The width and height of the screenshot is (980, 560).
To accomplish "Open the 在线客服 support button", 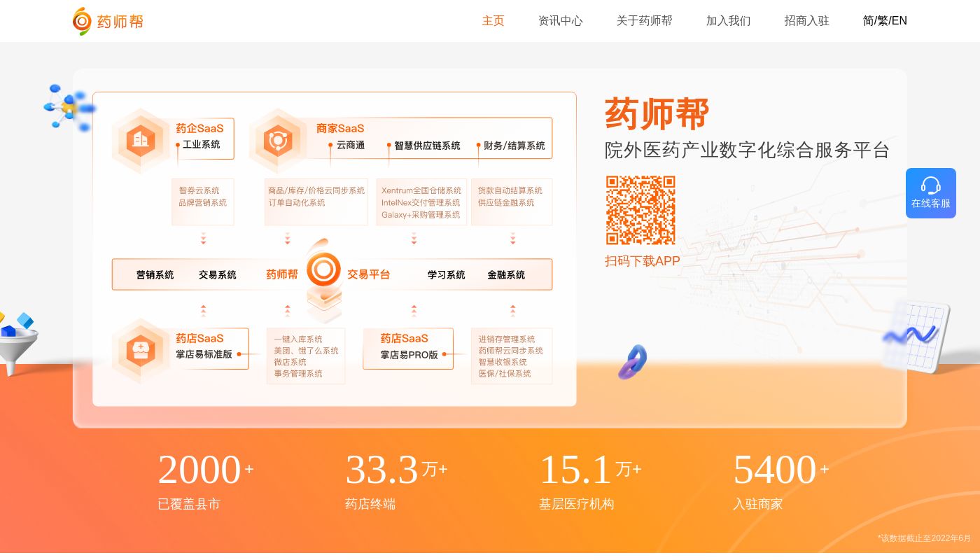I will point(931,193).
